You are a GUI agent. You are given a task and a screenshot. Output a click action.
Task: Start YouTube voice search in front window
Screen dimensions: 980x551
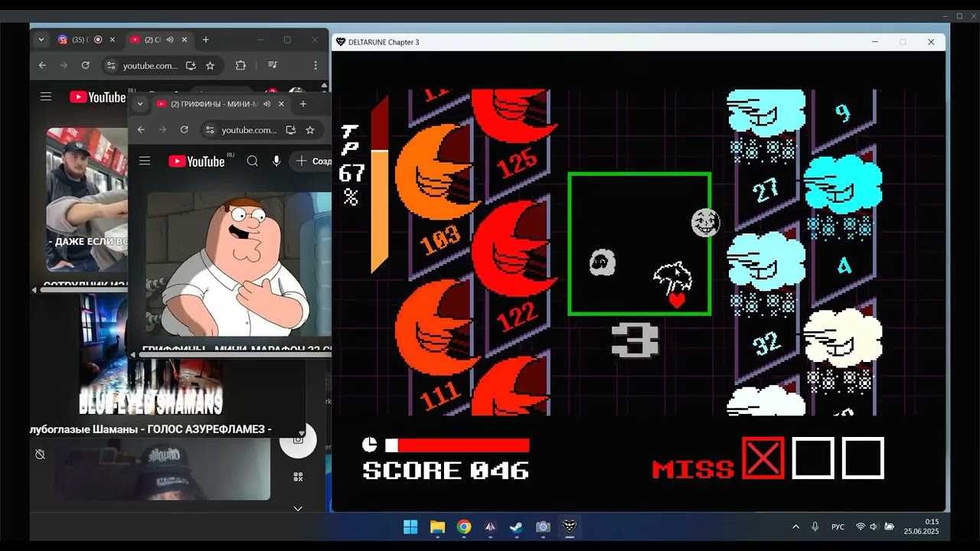click(x=276, y=161)
